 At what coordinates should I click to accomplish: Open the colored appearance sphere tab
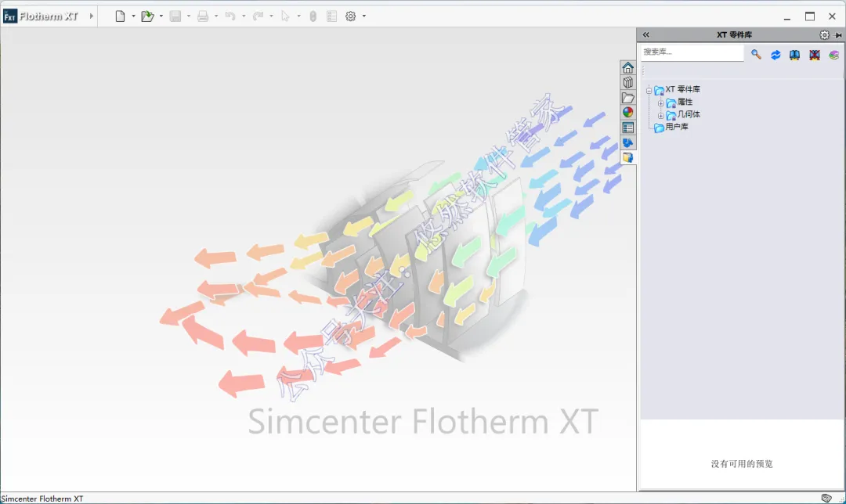(x=627, y=112)
